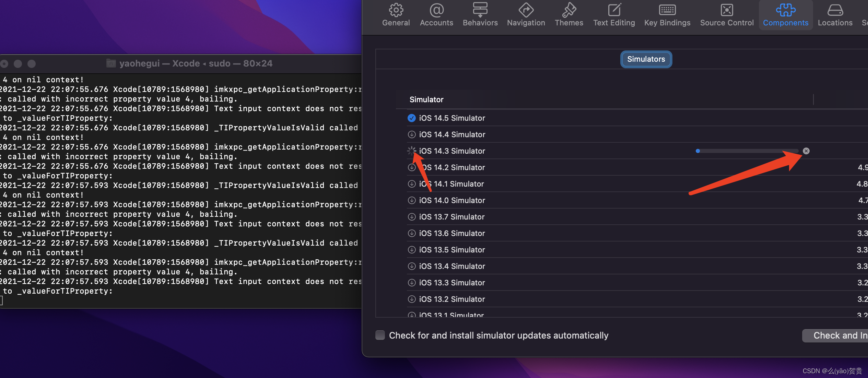
Task: Select the iOS 14.5 Simulator row text
Action: click(452, 118)
